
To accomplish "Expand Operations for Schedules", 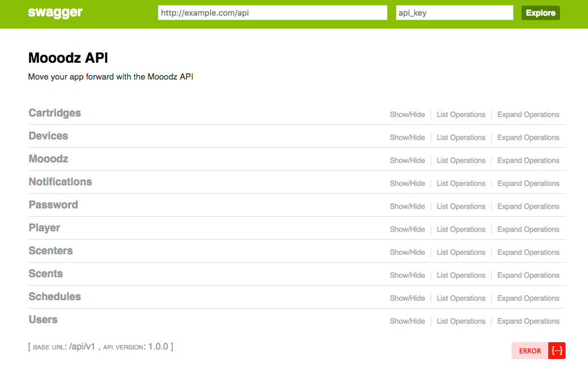I will coord(528,299).
